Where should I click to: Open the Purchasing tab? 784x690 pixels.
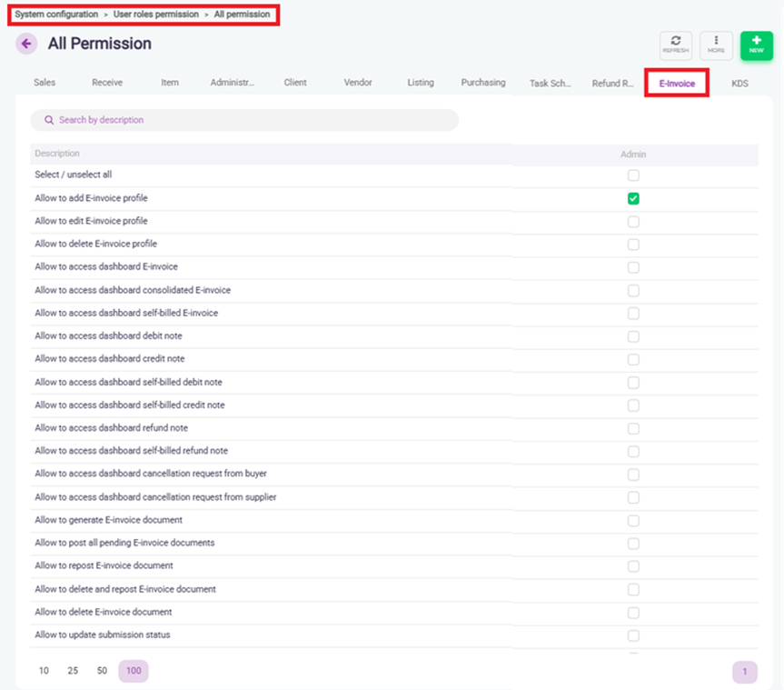coord(482,83)
